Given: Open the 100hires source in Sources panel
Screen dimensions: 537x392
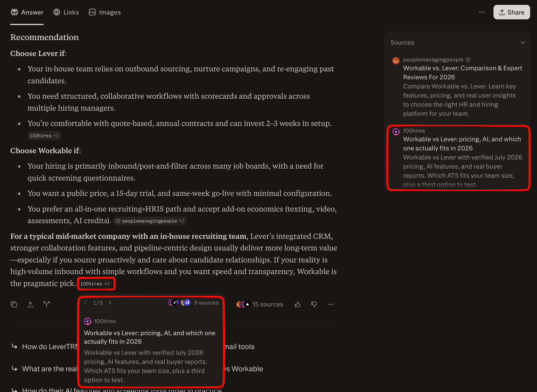Looking at the screenshot, I should [462, 144].
